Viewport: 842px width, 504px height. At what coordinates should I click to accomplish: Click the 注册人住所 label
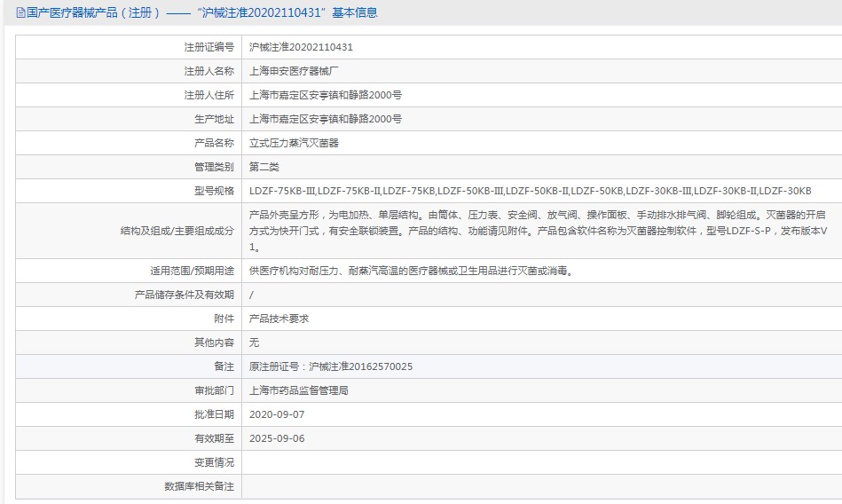click(209, 95)
